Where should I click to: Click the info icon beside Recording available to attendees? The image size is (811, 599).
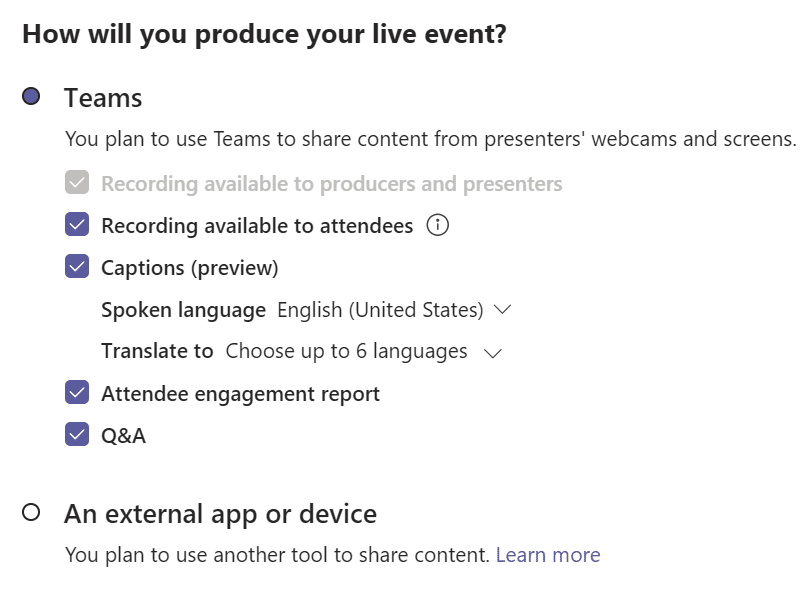438,225
